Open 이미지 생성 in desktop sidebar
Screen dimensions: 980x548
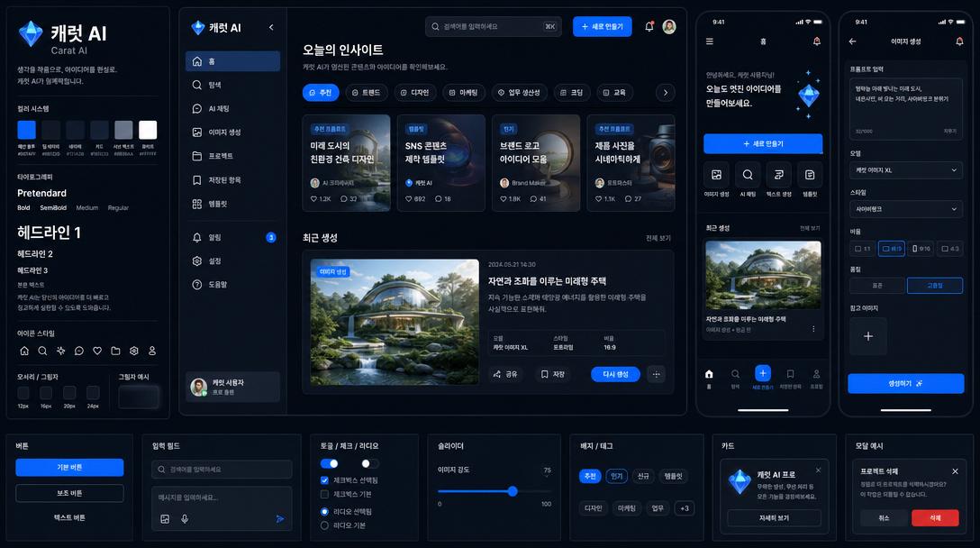[x=232, y=132]
